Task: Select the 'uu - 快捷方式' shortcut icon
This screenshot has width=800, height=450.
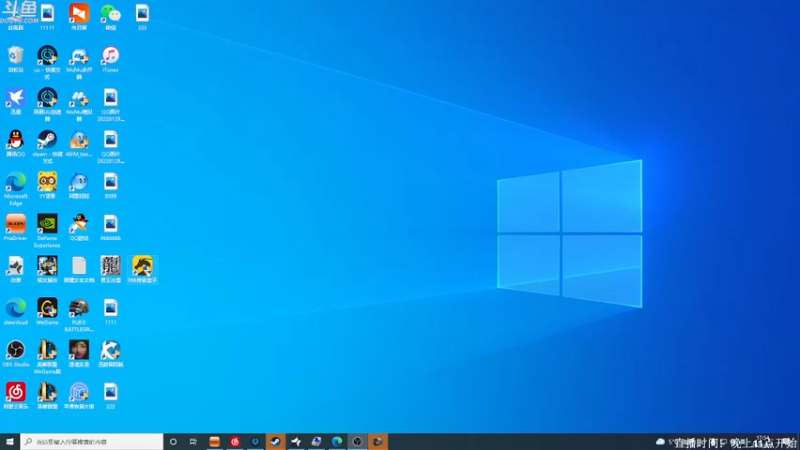Action: point(47,55)
